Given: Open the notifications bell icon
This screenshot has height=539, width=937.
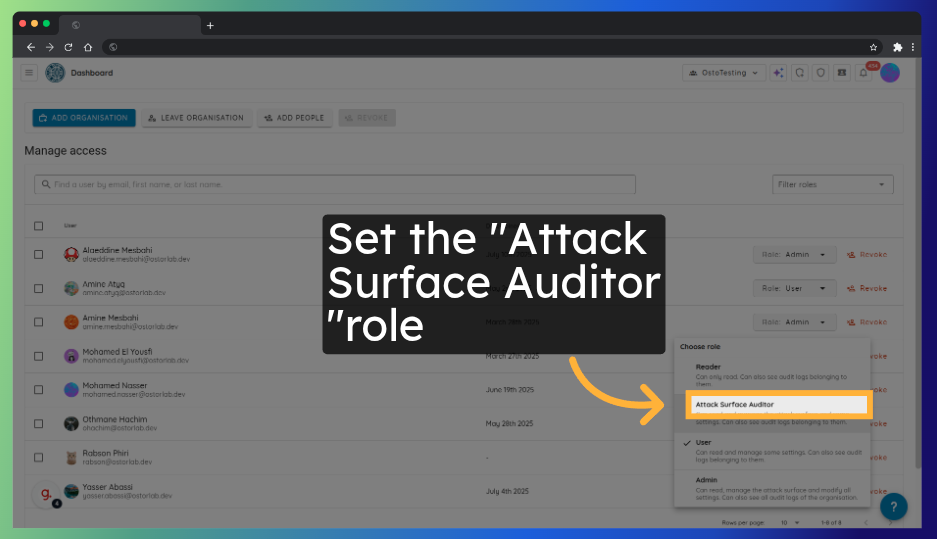Looking at the screenshot, I should click(863, 73).
